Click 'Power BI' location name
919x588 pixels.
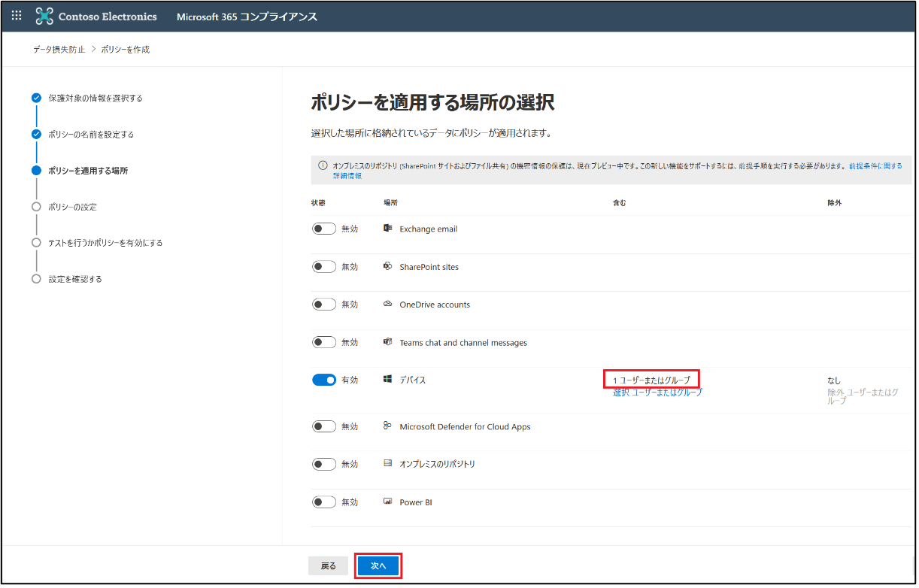pyautogui.click(x=416, y=502)
